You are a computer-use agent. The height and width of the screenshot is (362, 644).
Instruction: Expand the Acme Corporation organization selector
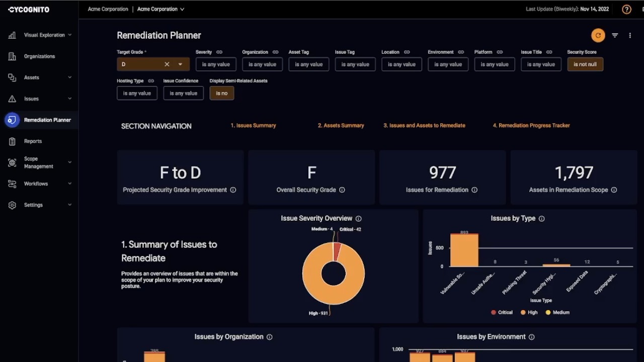point(161,9)
